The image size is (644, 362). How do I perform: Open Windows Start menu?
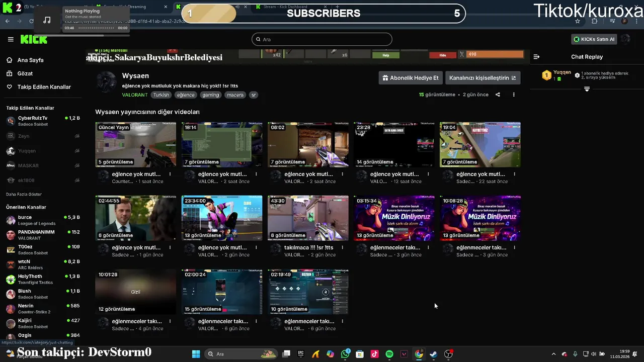click(x=196, y=354)
